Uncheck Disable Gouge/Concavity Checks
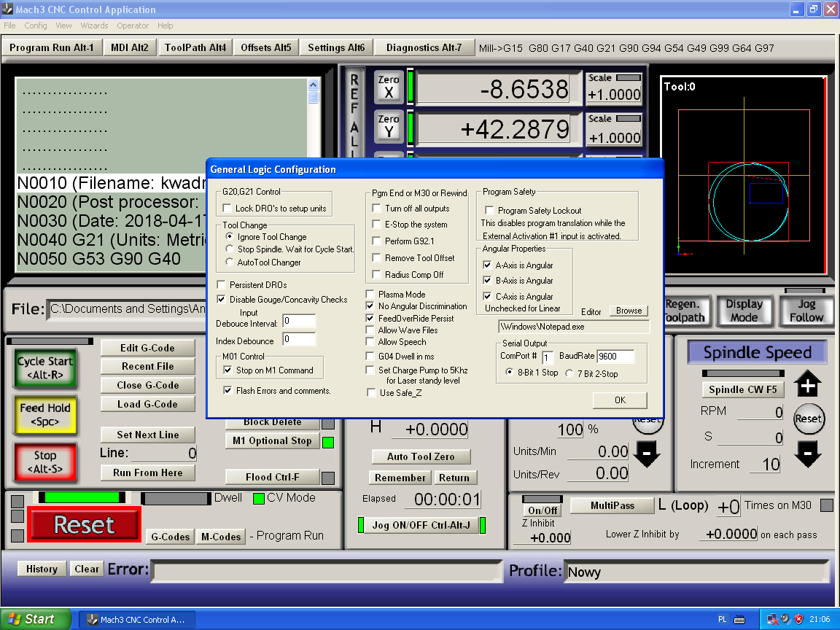Viewport: 840px width, 630px height. [221, 300]
